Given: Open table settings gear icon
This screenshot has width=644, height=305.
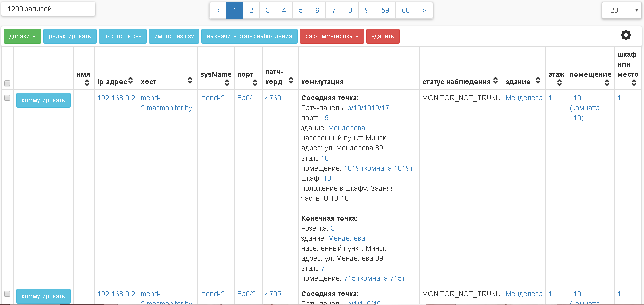Looking at the screenshot, I should pyautogui.click(x=626, y=35).
